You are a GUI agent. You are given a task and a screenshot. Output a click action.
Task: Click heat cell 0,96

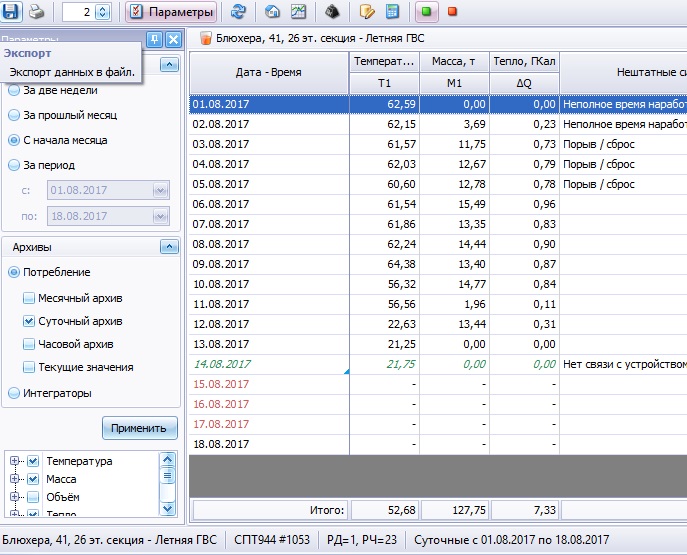pos(524,204)
